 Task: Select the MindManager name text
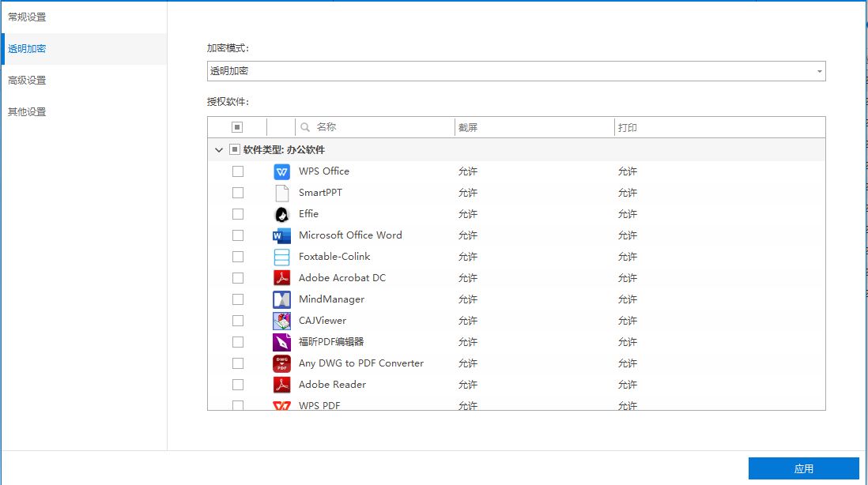(x=331, y=299)
